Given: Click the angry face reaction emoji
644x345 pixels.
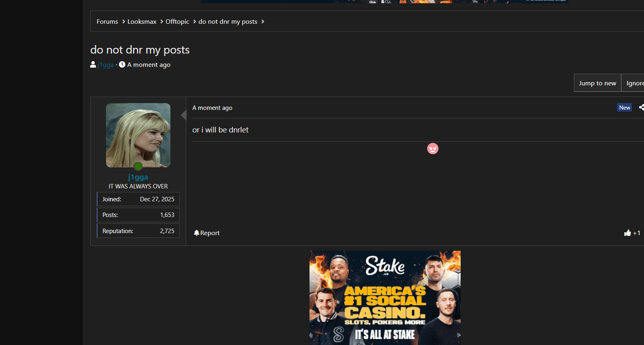Looking at the screenshot, I should point(432,149).
